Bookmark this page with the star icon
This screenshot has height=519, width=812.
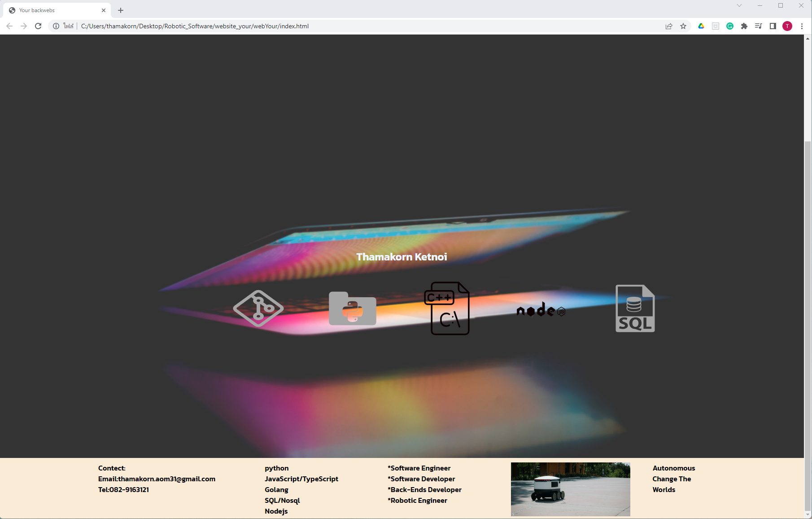[683, 26]
